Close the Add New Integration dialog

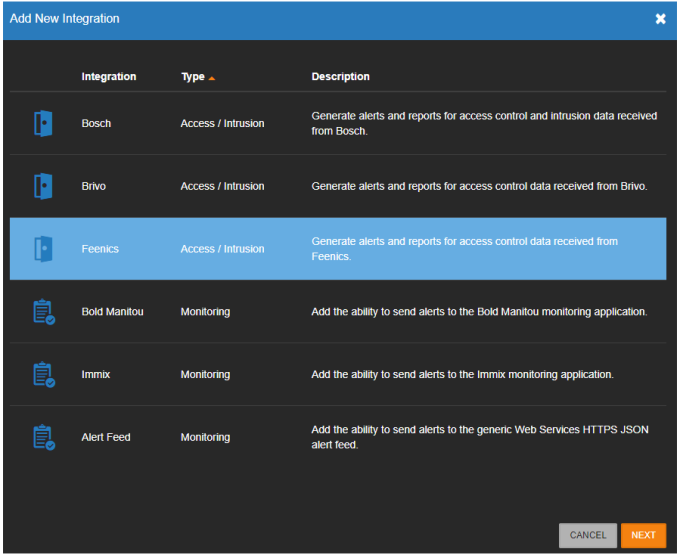tap(660, 19)
